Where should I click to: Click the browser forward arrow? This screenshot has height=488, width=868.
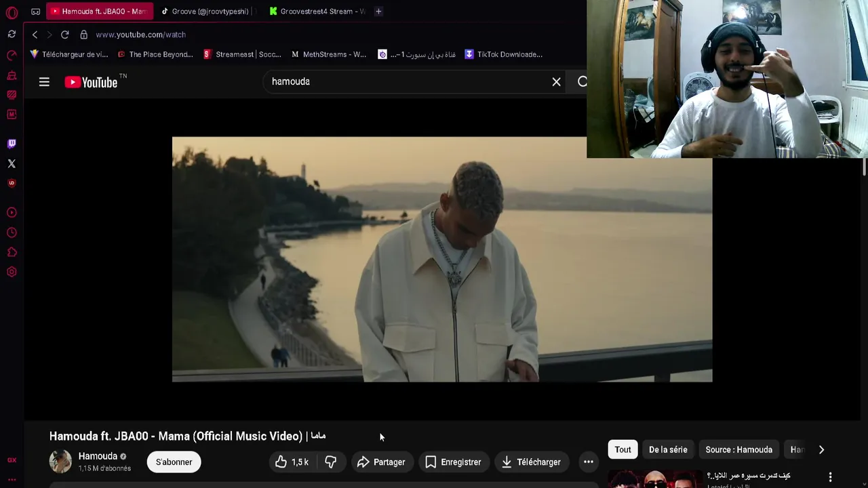tap(49, 35)
